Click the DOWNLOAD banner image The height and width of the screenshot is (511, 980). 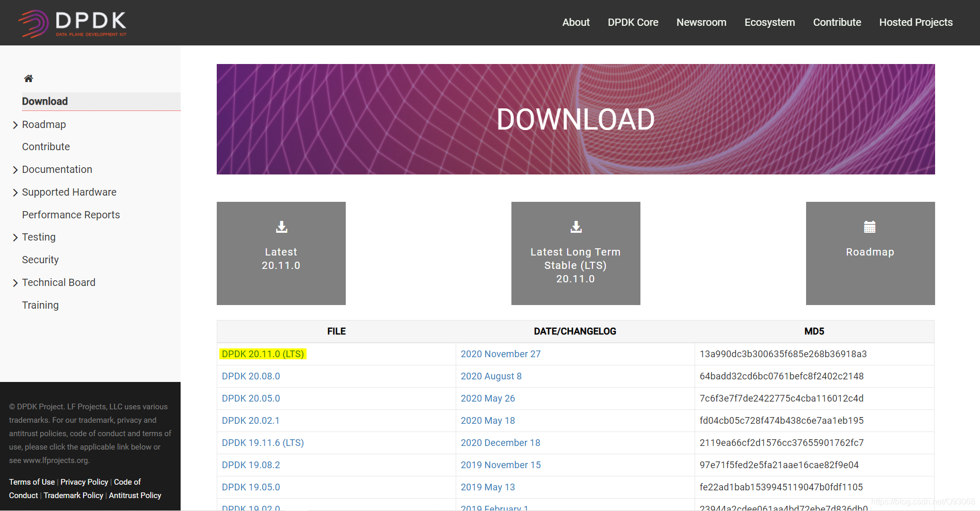[x=576, y=119]
